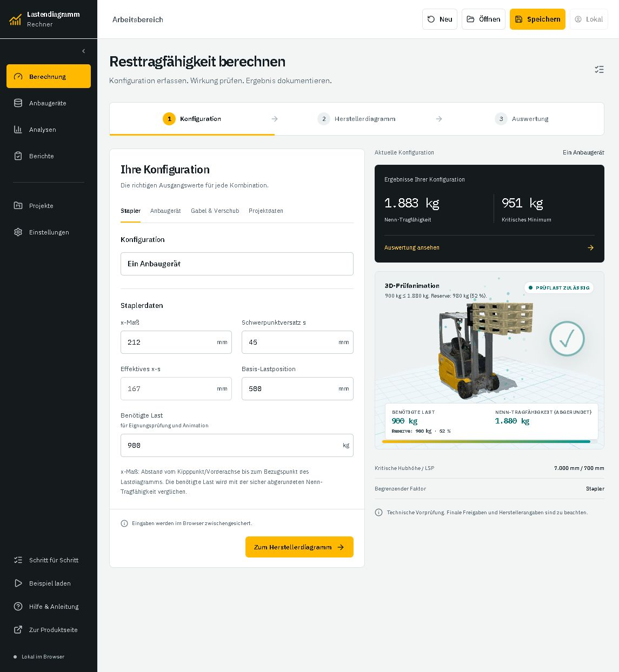Select step 1 Konfiguration
Screen dimensions: 619x672
pyautogui.click(x=192, y=119)
